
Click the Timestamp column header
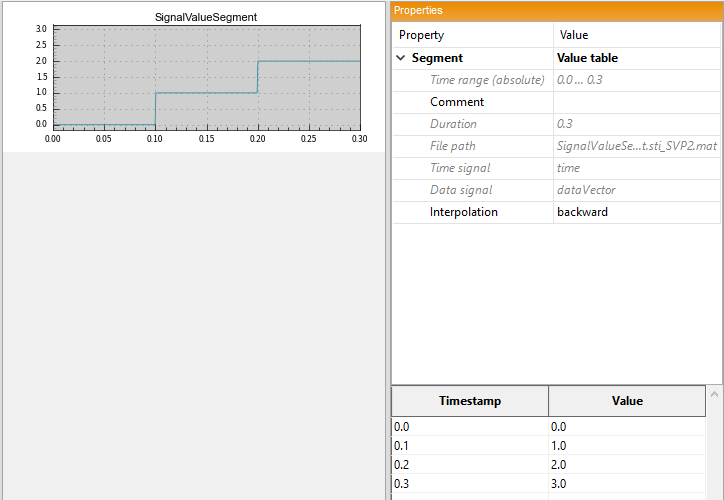(x=470, y=401)
